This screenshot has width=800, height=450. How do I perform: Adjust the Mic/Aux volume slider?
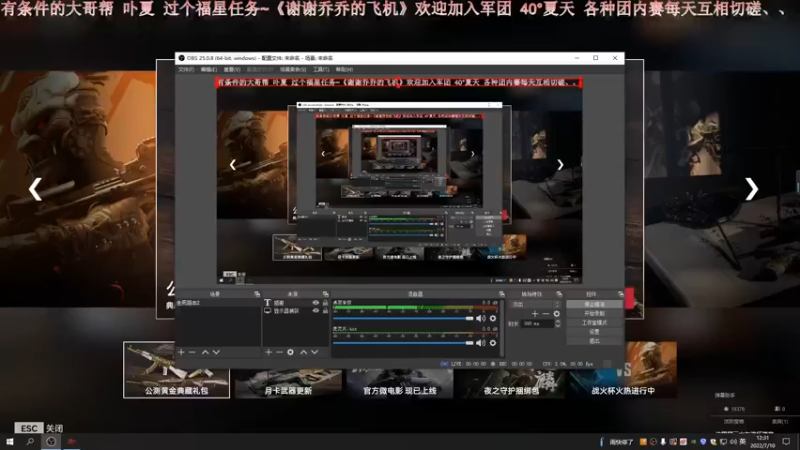pyautogui.click(x=403, y=343)
